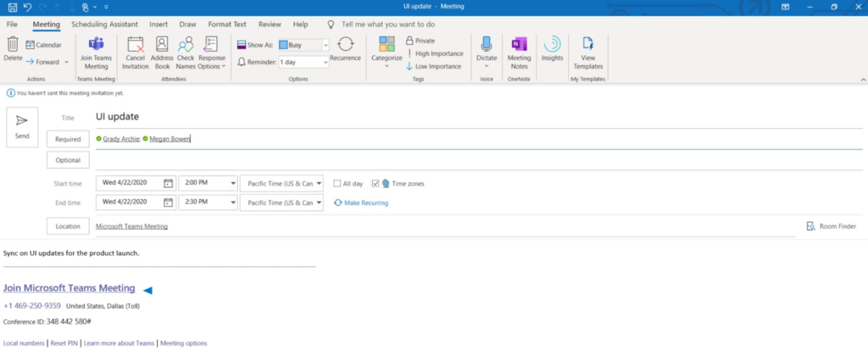The height and width of the screenshot is (355, 868).
Task: Click the Check Names icon
Action: (186, 45)
